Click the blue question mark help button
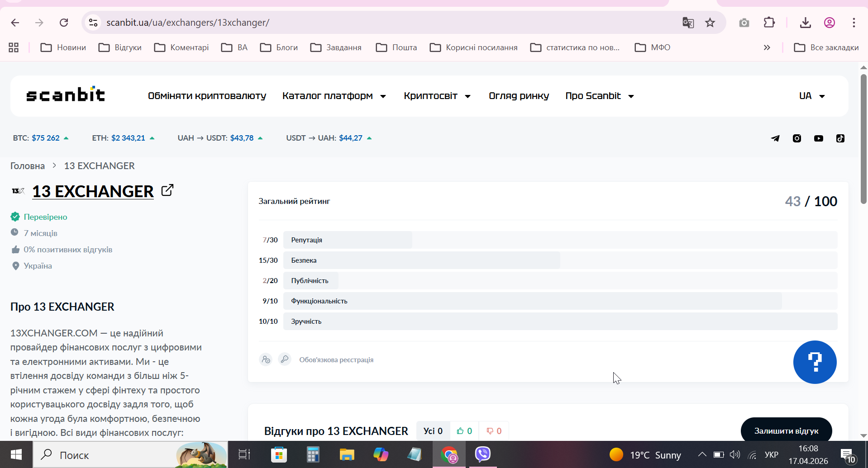This screenshot has height=468, width=868. click(815, 362)
